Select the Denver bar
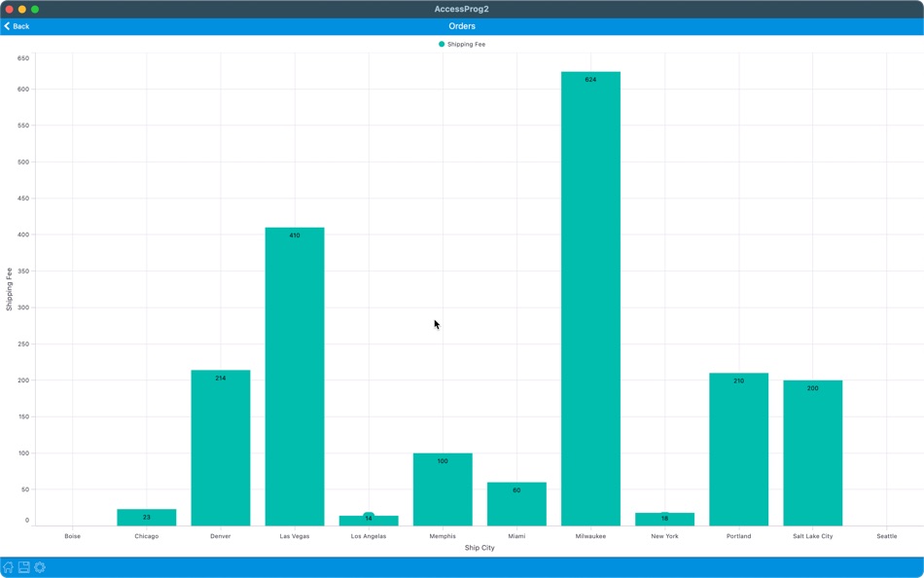Screen dimensions: 924x578 pos(221,448)
